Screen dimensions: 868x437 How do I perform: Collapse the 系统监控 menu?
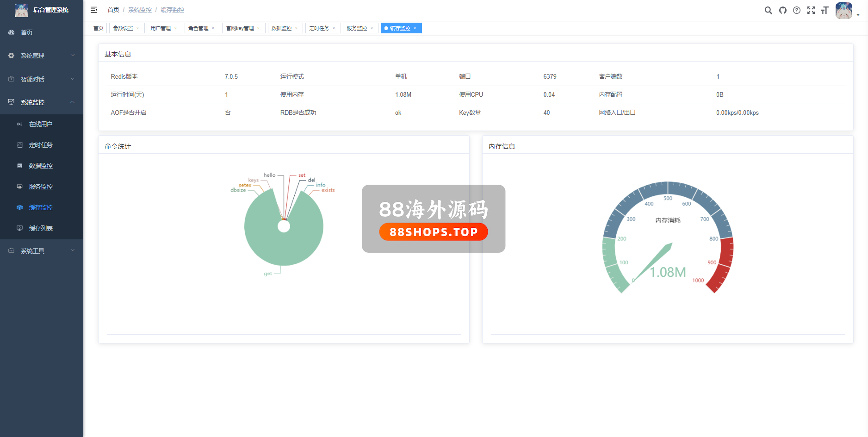[x=42, y=102]
